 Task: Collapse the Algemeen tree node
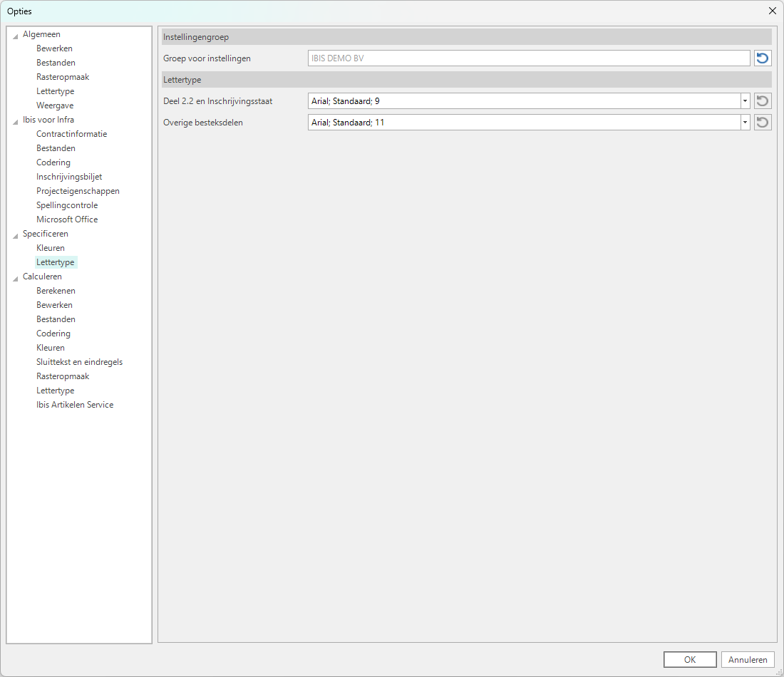tap(16, 35)
